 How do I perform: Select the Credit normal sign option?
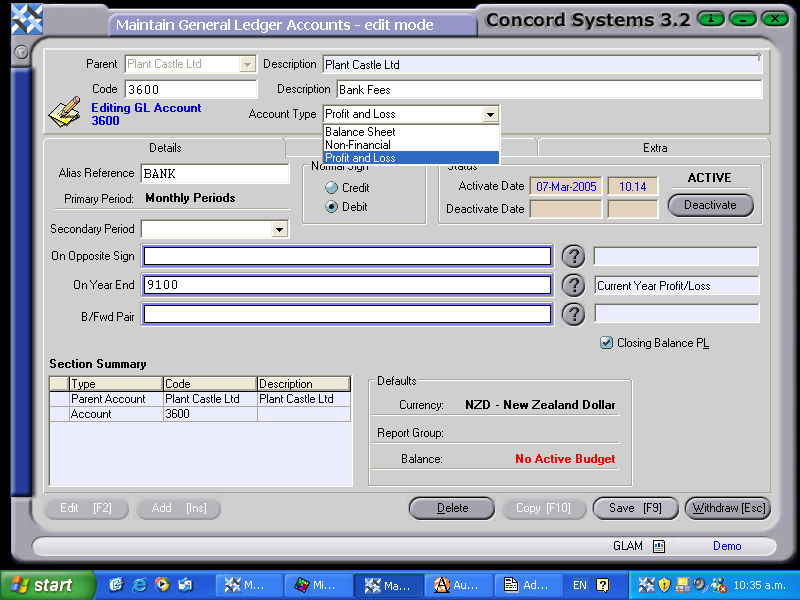click(330, 187)
